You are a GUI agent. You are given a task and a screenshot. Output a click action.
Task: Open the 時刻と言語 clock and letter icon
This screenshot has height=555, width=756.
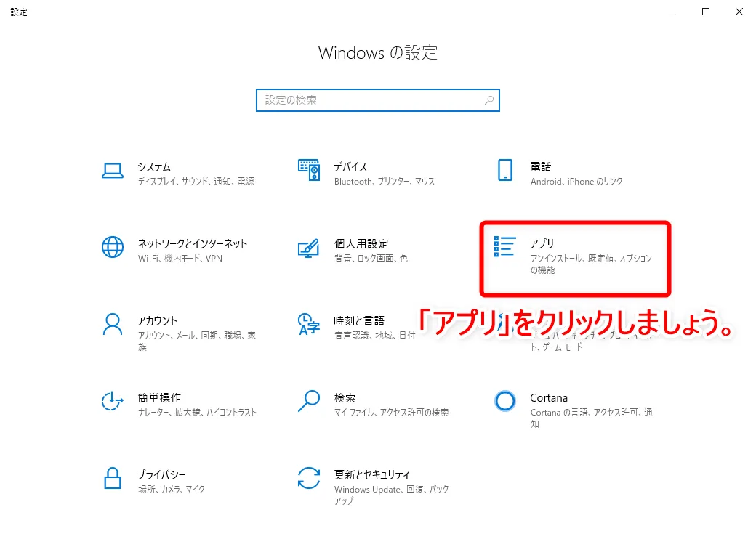(308, 324)
